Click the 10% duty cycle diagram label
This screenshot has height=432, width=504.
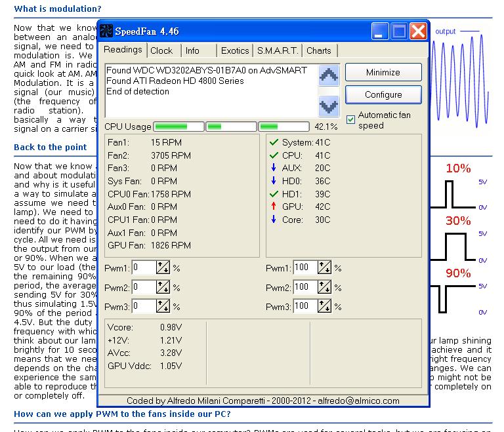tap(458, 168)
